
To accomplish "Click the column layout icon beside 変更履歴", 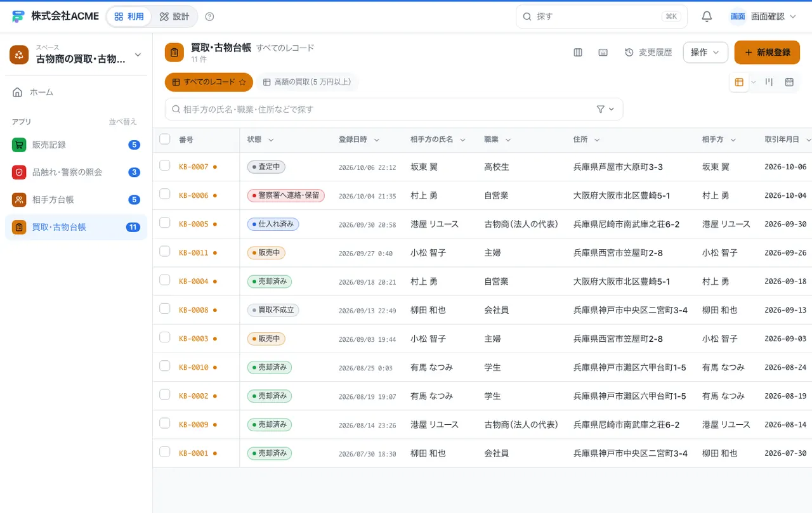I will 578,53.
